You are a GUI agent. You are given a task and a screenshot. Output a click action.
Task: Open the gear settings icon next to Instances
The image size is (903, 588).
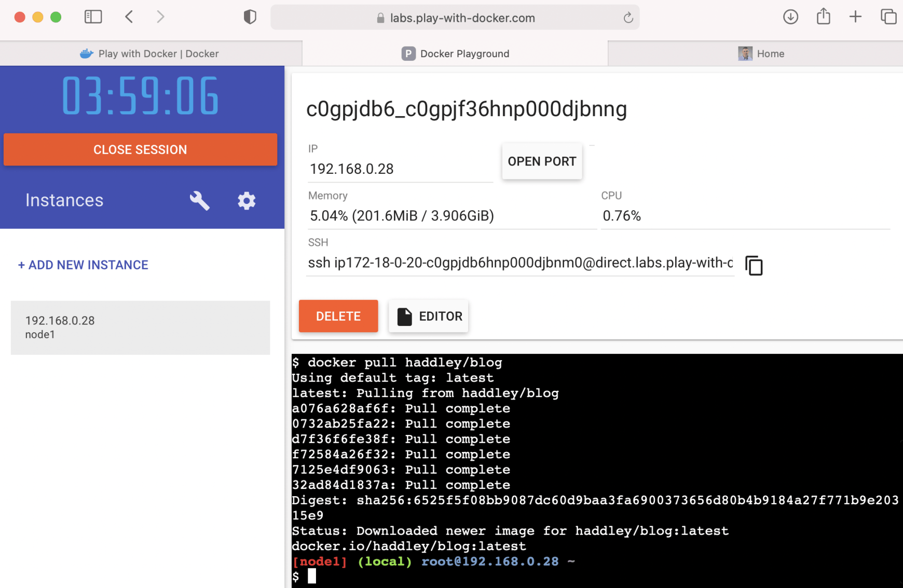coord(247,200)
